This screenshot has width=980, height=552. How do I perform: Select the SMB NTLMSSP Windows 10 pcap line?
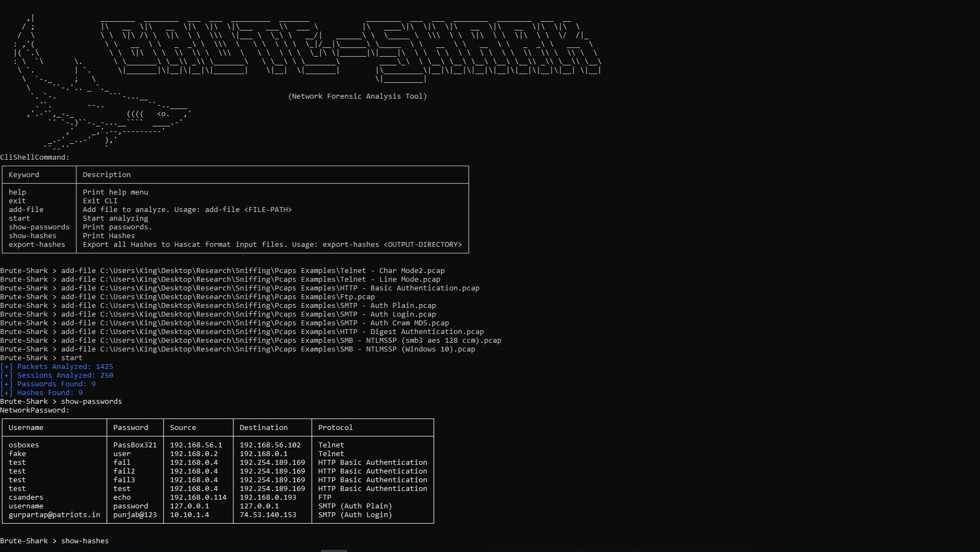tap(238, 349)
